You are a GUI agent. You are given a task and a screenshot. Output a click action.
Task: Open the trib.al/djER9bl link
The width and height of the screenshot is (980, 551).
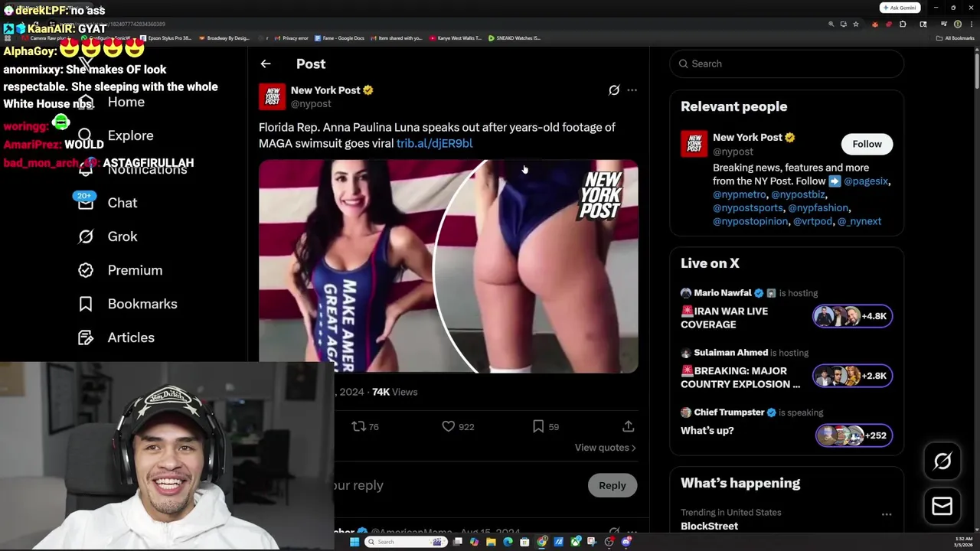(x=434, y=143)
